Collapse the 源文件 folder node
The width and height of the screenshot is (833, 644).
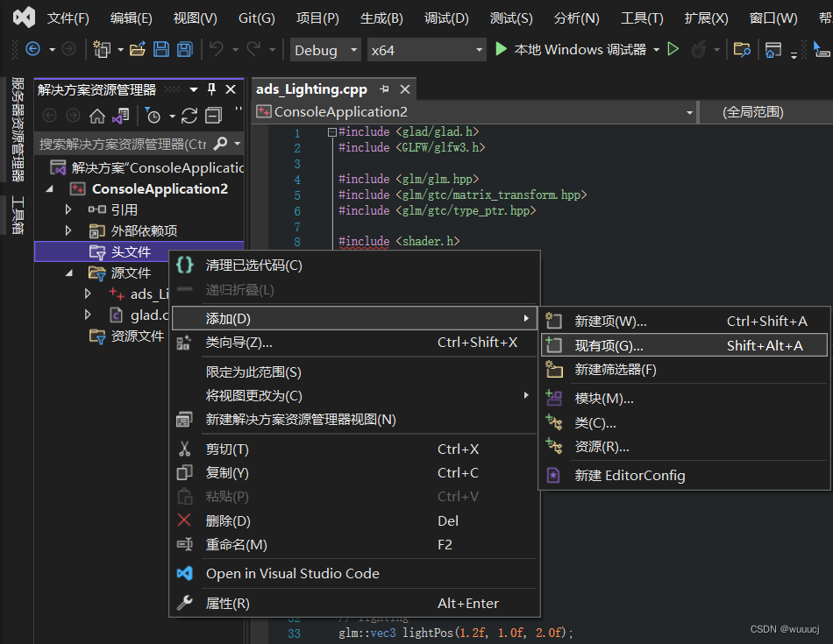pos(69,272)
